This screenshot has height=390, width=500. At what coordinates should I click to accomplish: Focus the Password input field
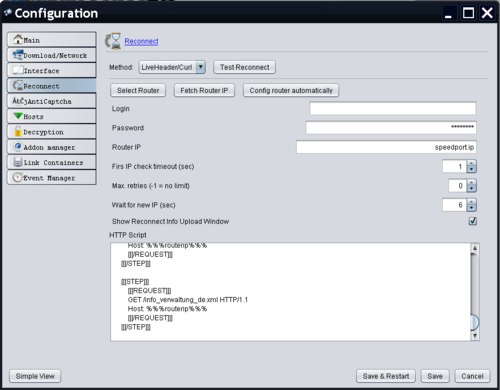point(391,128)
